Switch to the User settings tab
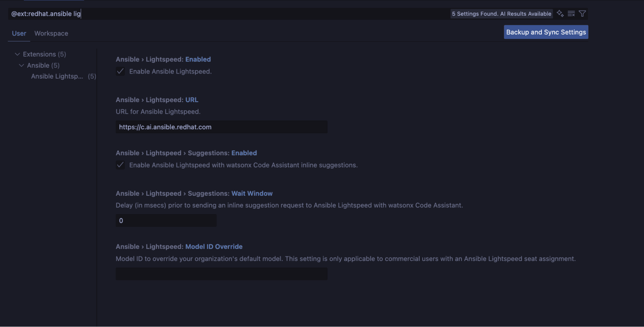The width and height of the screenshot is (644, 327). 19,33
